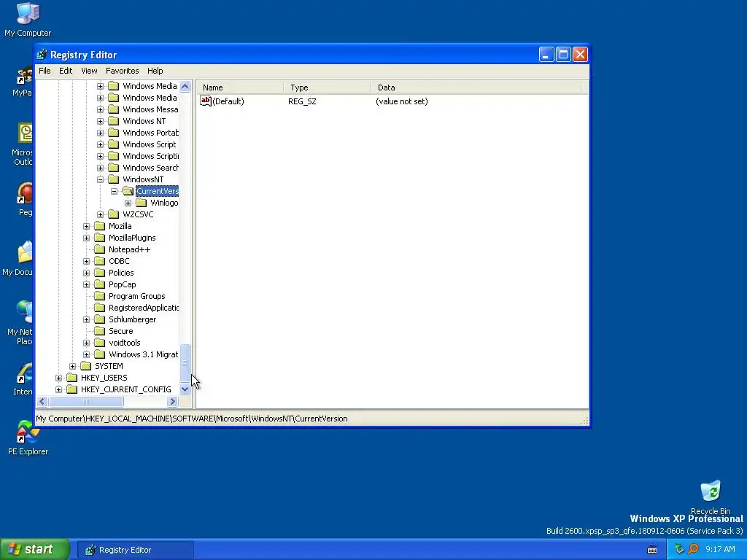Screen dimensions: 747x560
Task: Click the Windows Portable folder icon
Action: pyautogui.click(x=113, y=133)
